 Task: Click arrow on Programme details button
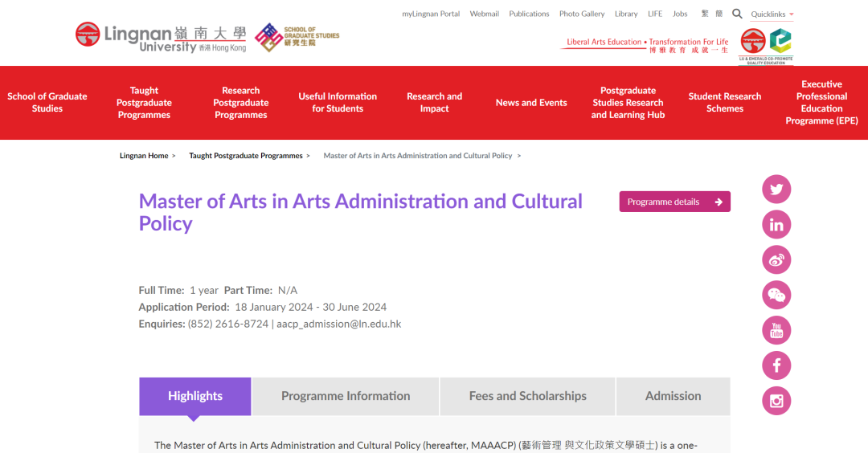point(719,202)
